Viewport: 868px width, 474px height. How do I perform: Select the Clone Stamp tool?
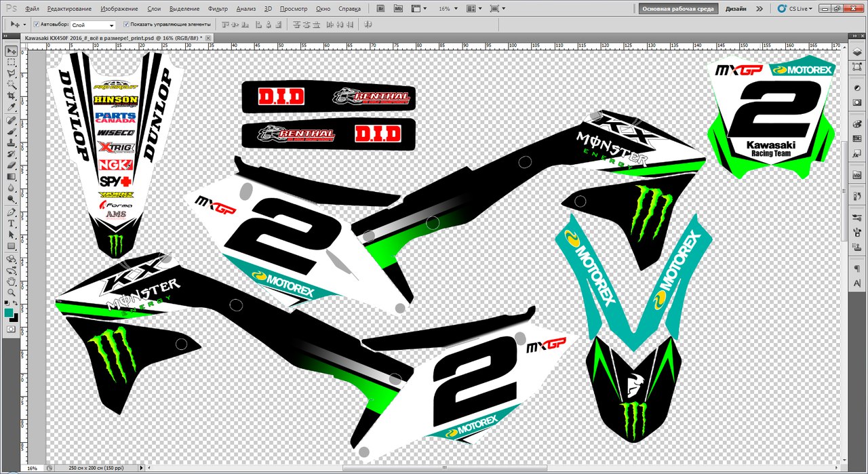(12, 143)
